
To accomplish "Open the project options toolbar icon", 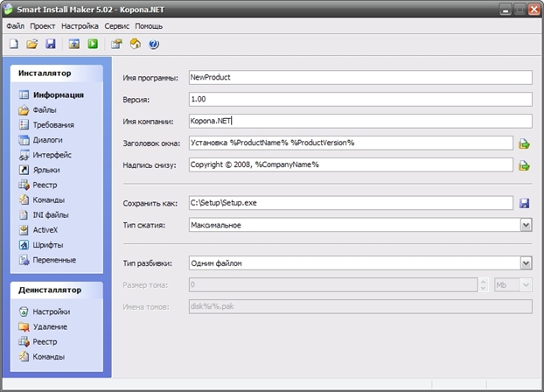I will click(116, 44).
